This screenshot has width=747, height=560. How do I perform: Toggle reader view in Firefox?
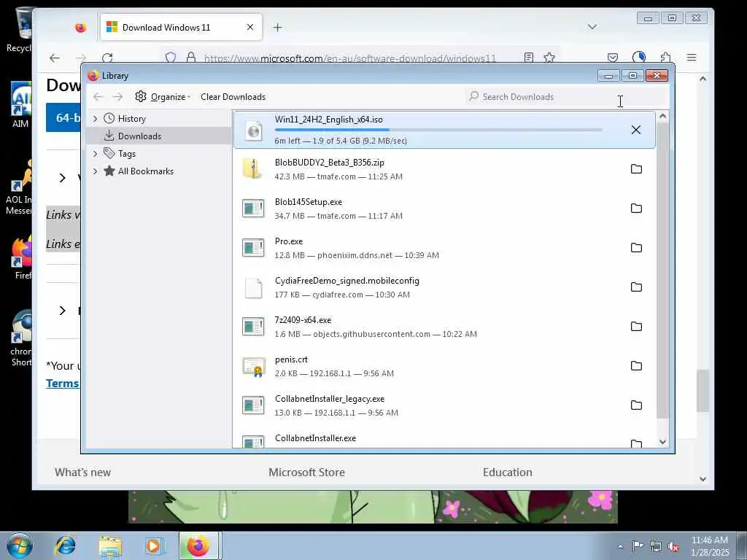click(x=528, y=58)
